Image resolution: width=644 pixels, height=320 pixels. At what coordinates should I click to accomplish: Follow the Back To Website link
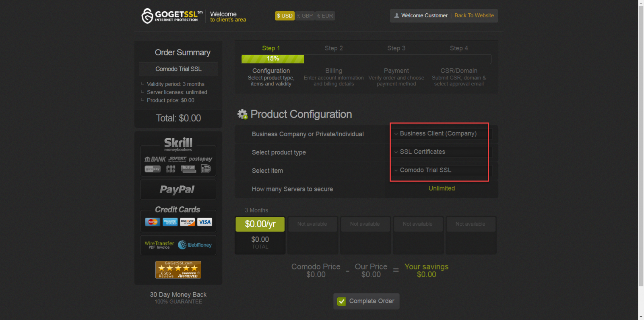point(474,16)
